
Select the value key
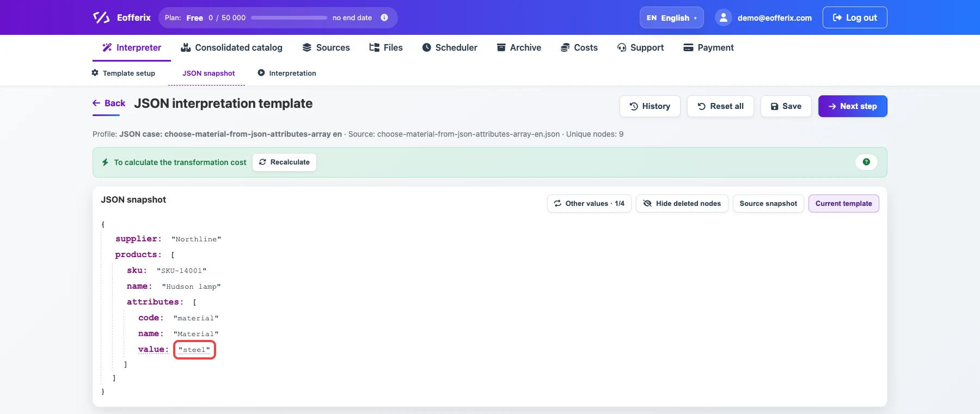[154, 349]
